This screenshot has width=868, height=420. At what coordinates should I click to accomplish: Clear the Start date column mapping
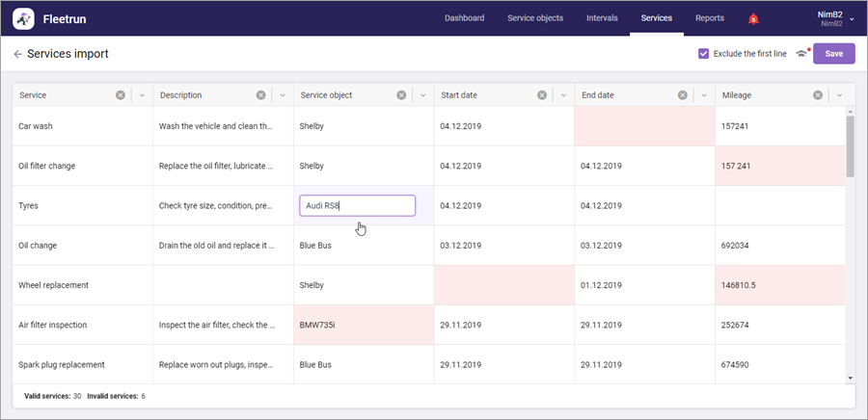[x=543, y=95]
